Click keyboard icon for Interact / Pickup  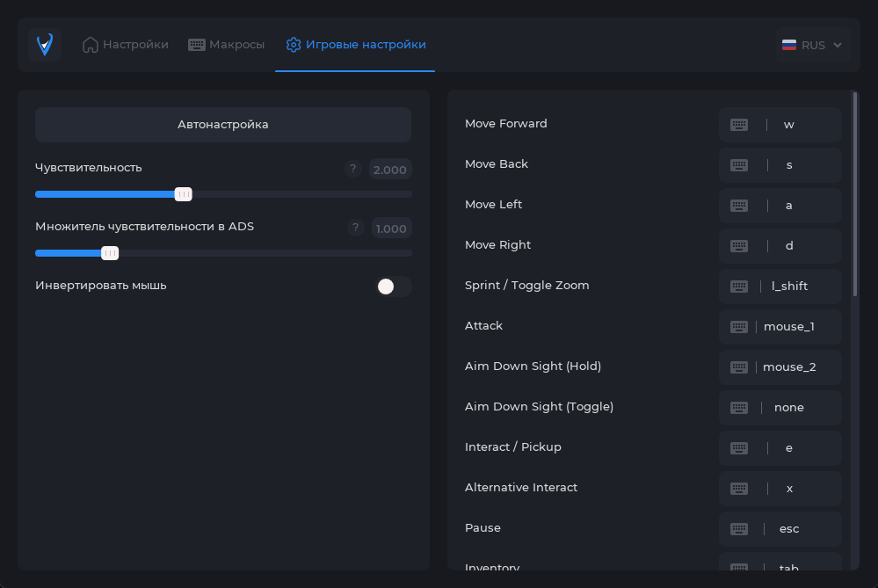point(739,448)
